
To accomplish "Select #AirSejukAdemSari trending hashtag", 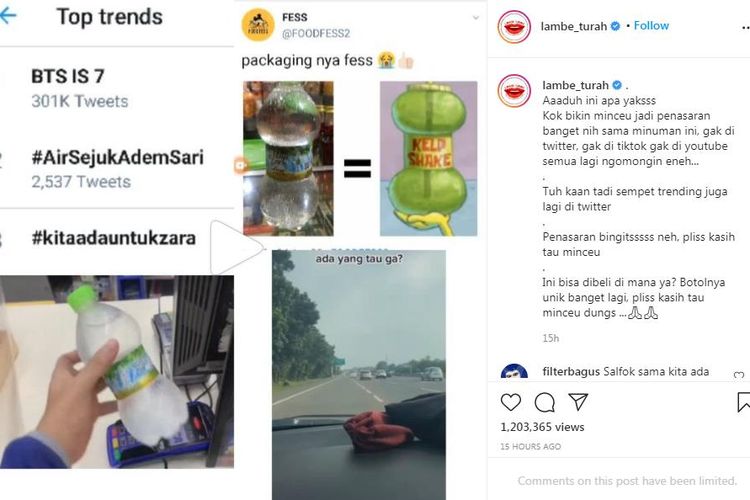I will coord(117,157).
